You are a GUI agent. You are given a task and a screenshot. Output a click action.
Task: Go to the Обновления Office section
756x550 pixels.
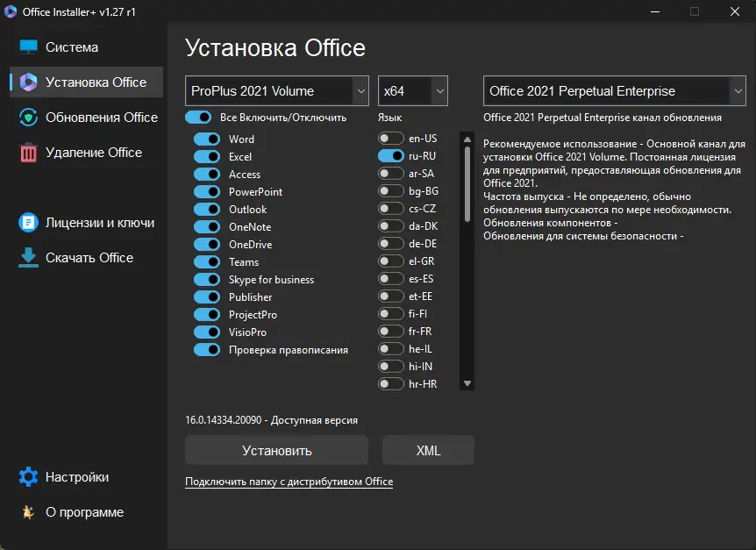click(101, 118)
